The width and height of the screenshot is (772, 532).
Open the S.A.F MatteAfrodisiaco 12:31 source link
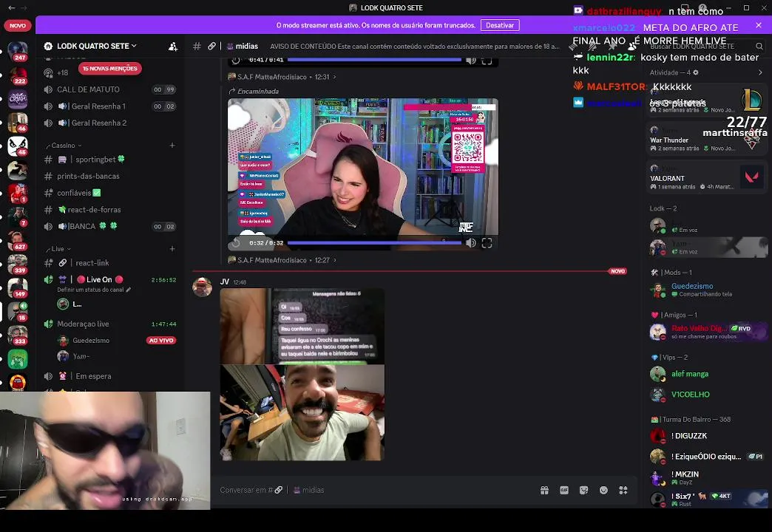(282, 78)
